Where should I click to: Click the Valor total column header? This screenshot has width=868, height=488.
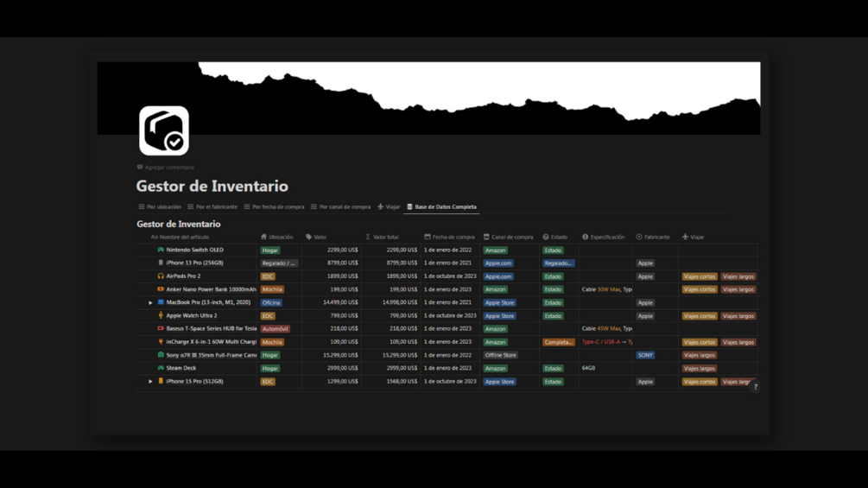[x=382, y=237]
